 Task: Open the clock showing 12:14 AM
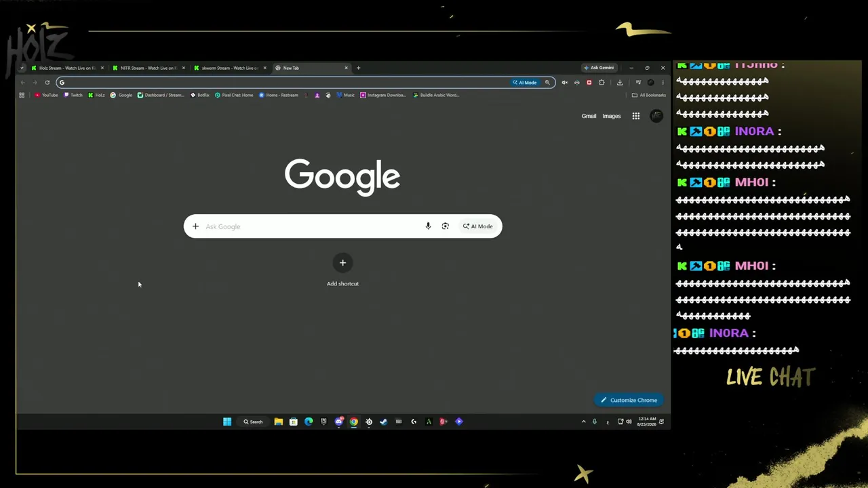point(647,422)
